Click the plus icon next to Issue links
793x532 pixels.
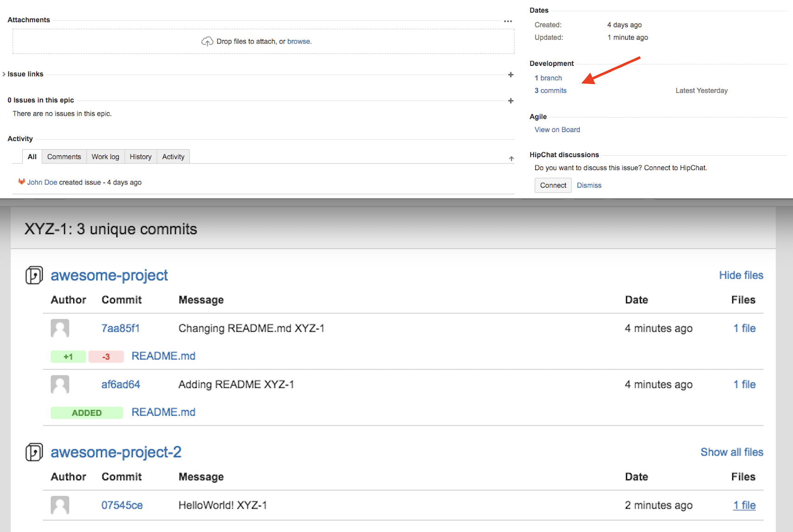pos(511,75)
